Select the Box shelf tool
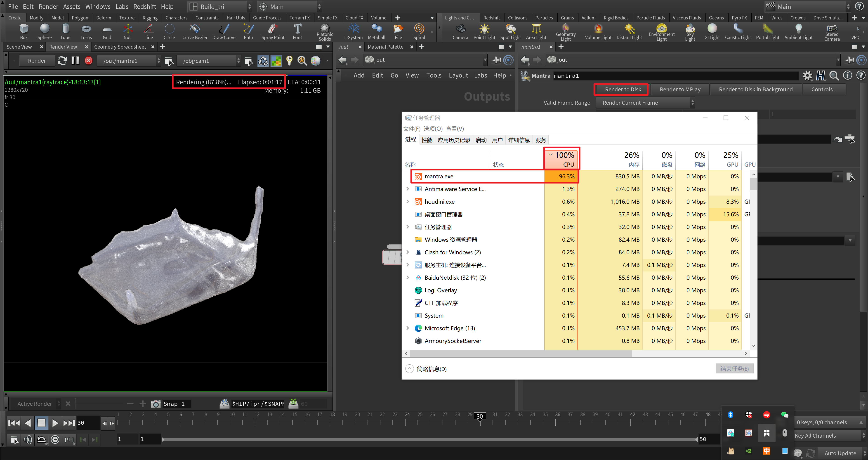Image resolution: width=868 pixels, height=460 pixels. click(24, 32)
